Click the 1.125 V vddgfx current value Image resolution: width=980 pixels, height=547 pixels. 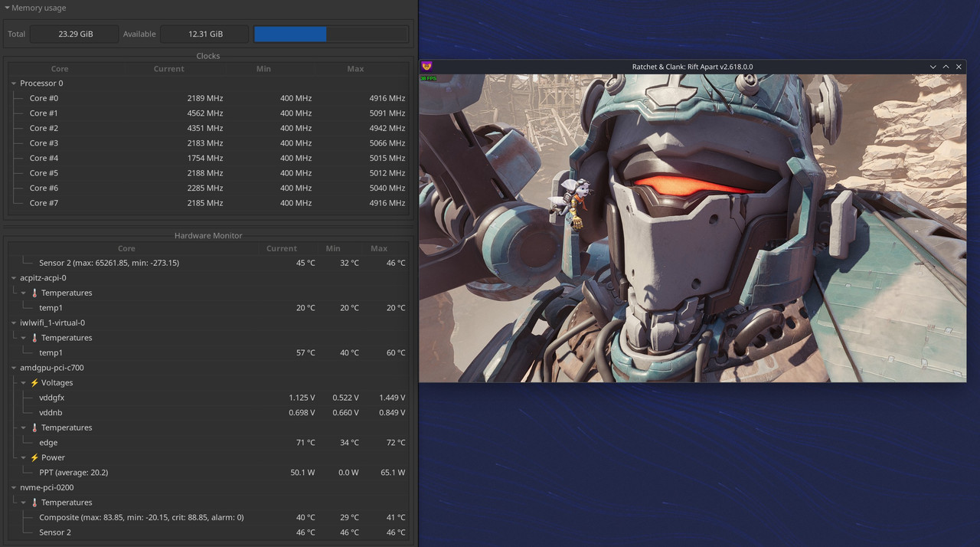point(302,398)
